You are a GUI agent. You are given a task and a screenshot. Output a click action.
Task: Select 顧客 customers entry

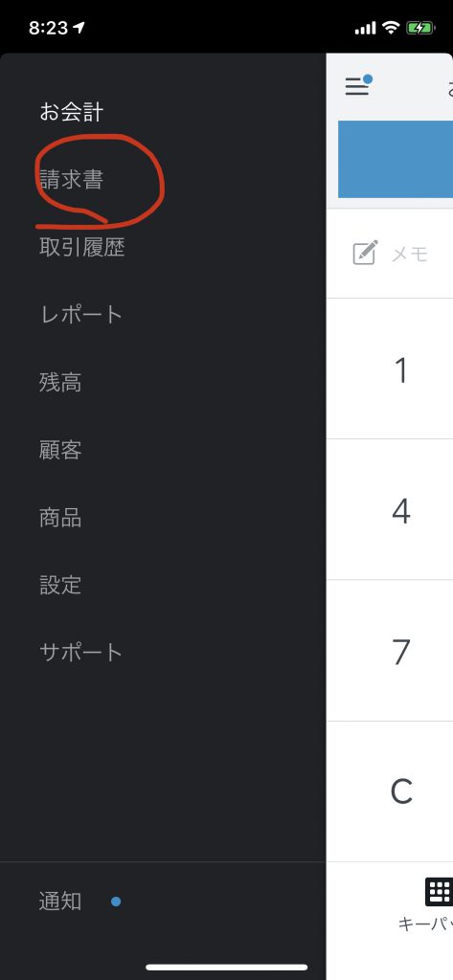coord(60,450)
